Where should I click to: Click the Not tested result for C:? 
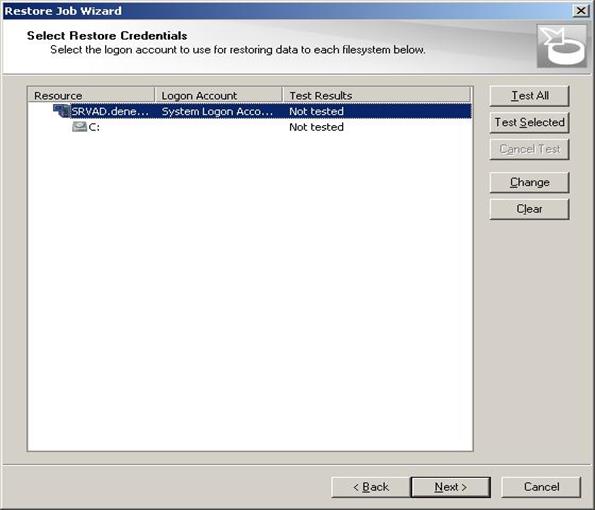(316, 127)
